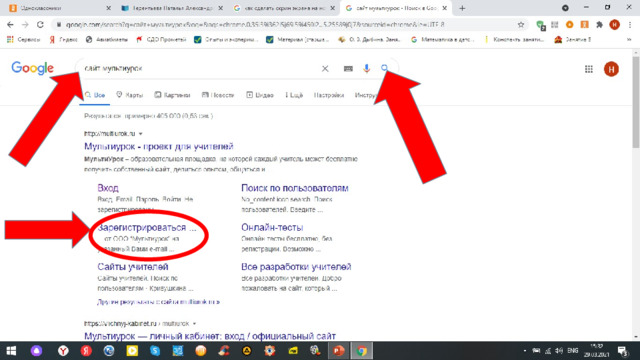
Task: Expand the arrow next to uchmy-kabinet.ru URL
Action: point(194,324)
